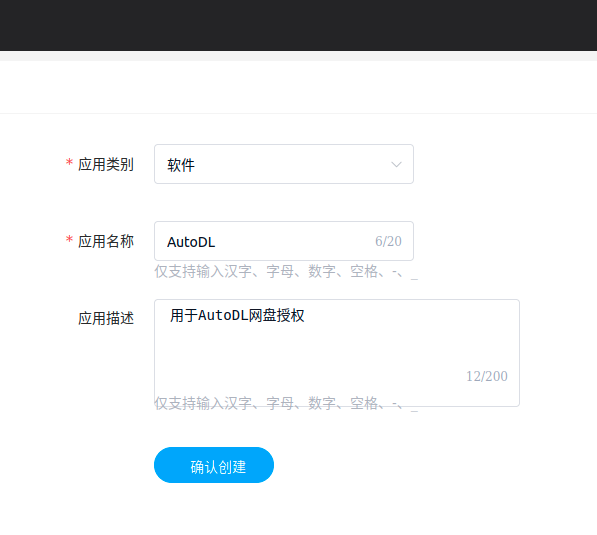This screenshot has height=535, width=597.
Task: Click the 确认创建 button
Action: coord(214,465)
